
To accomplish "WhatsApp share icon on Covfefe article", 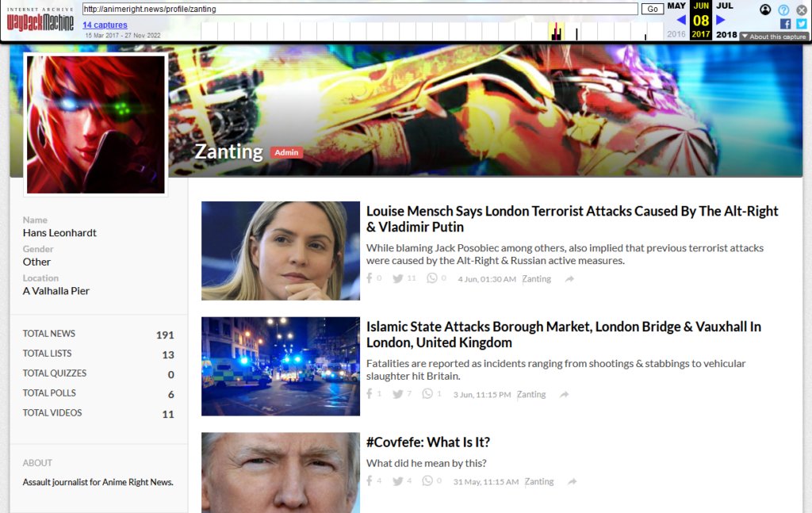I will coord(427,481).
